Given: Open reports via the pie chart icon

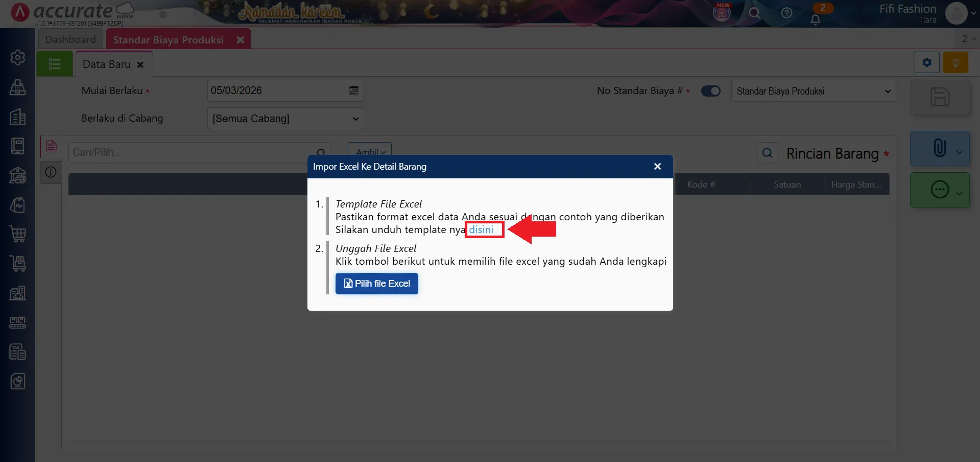Looking at the screenshot, I should pos(18,381).
